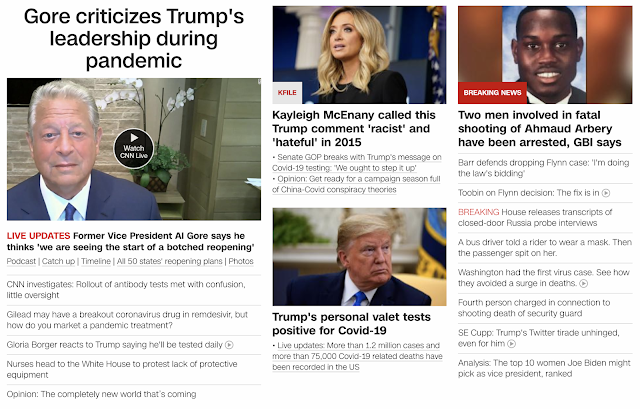The height and width of the screenshot is (409, 640).
Task: Open Nurses head to White House story
Action: (122, 369)
